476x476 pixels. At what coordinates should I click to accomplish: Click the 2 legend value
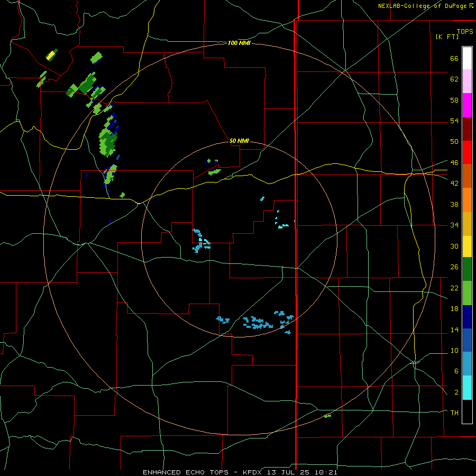pyautogui.click(x=456, y=392)
